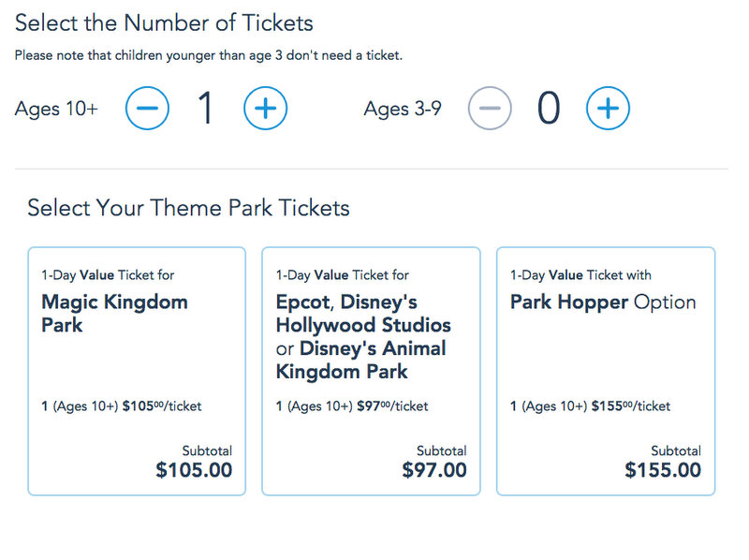Viewport: 749px width, 560px height.
Task: Click the $155.00 subtotal amount
Action: pos(663,470)
